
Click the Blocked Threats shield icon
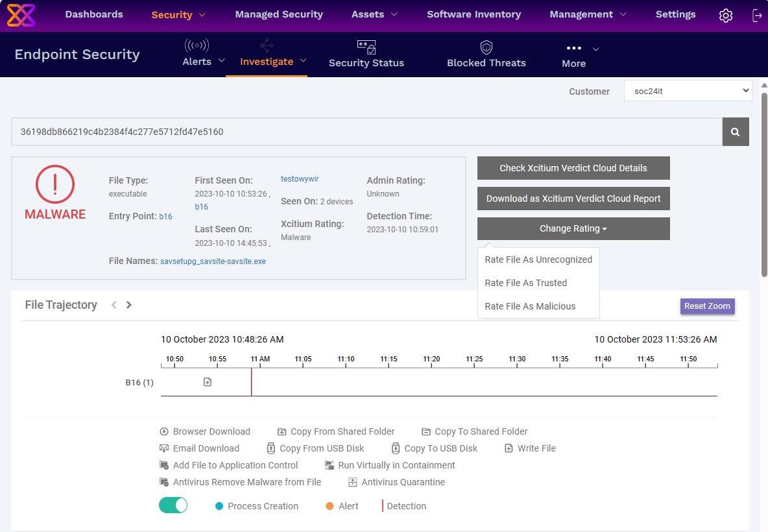[x=486, y=47]
